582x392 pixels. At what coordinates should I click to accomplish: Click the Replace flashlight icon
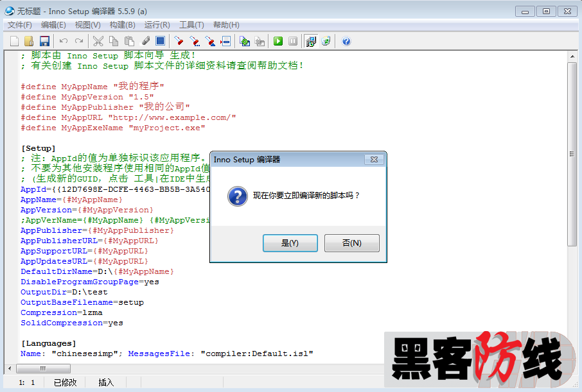(x=210, y=41)
